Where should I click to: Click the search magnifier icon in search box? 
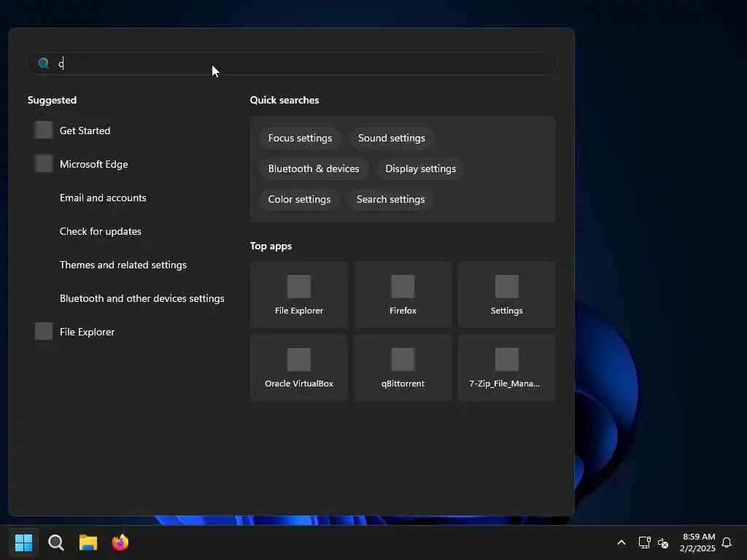click(43, 63)
